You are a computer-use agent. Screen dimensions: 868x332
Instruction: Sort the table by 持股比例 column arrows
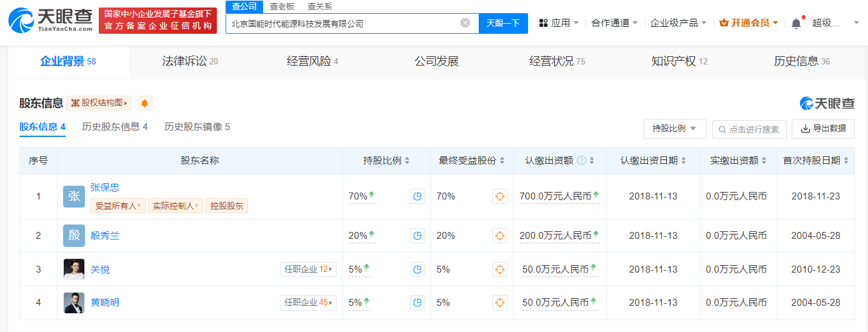pos(407,161)
